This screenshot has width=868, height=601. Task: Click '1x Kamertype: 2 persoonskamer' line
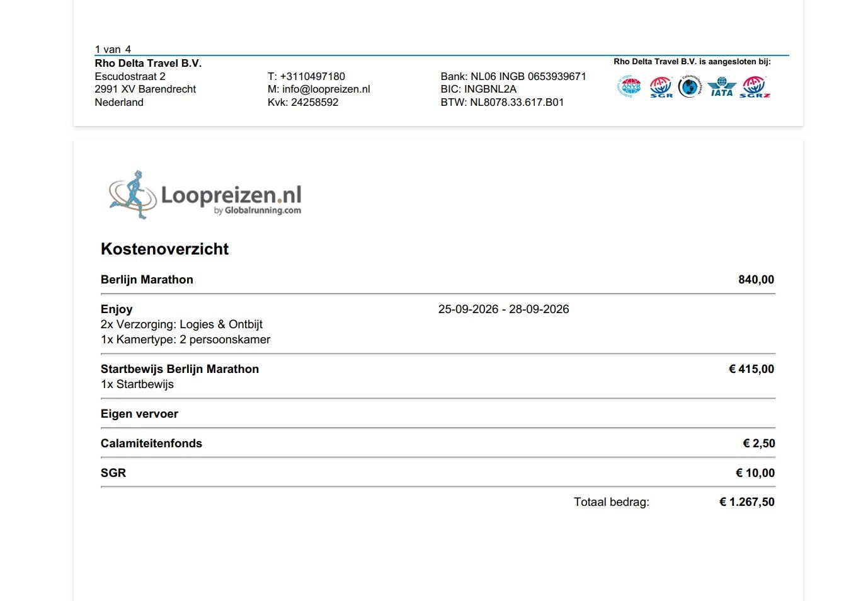click(x=185, y=340)
